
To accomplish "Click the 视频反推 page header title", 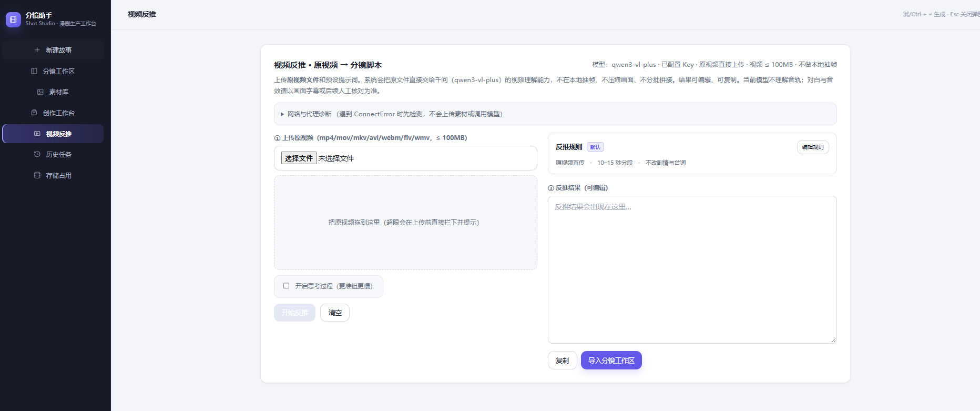I will click(x=142, y=14).
